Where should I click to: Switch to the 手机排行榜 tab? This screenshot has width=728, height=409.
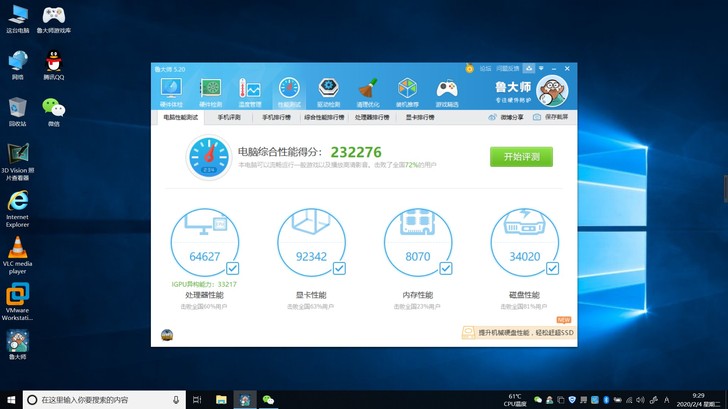point(276,117)
